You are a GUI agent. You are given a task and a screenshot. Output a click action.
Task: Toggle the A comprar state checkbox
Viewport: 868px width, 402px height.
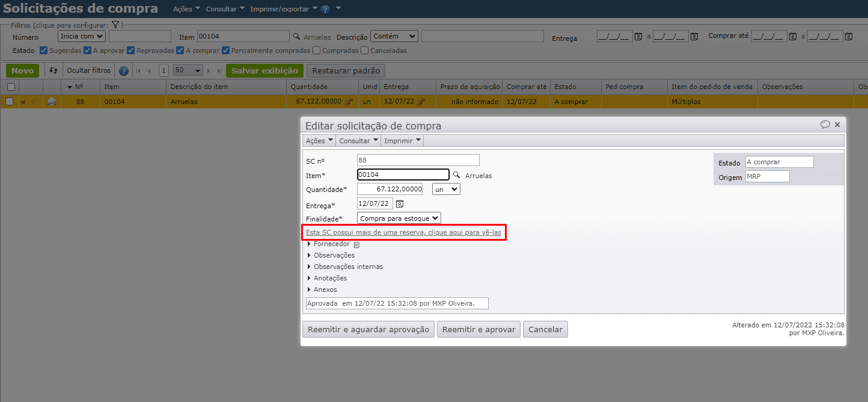coord(180,51)
